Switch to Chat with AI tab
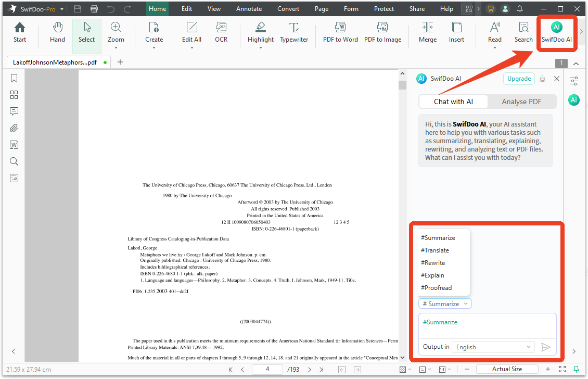The width and height of the screenshot is (588, 379). pyautogui.click(x=453, y=102)
